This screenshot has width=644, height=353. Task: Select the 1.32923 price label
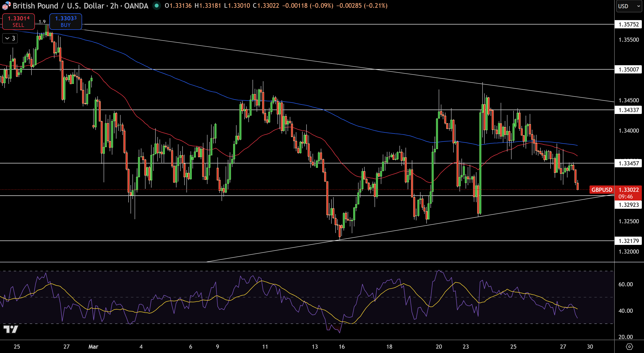click(x=629, y=205)
